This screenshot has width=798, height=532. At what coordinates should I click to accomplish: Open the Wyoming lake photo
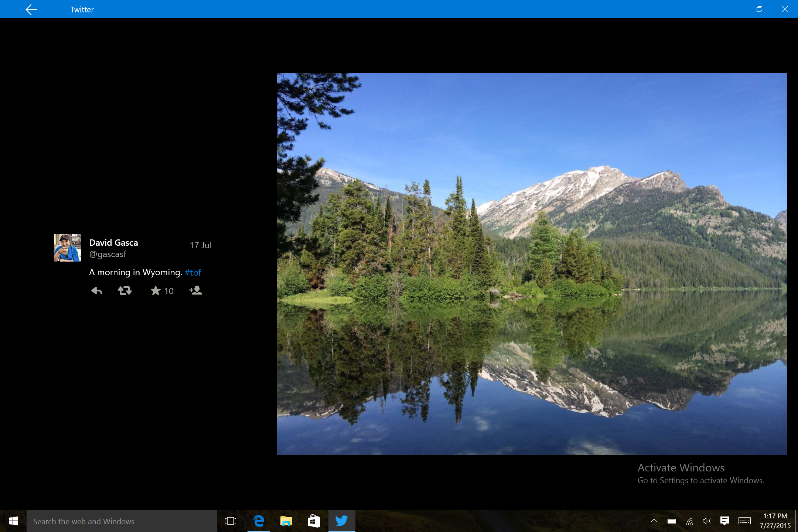(x=532, y=264)
